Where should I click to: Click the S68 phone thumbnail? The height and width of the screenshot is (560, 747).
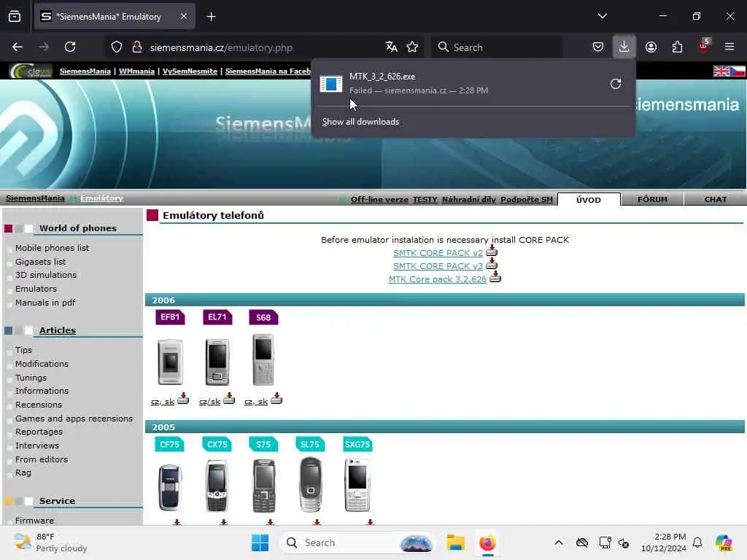tap(263, 359)
